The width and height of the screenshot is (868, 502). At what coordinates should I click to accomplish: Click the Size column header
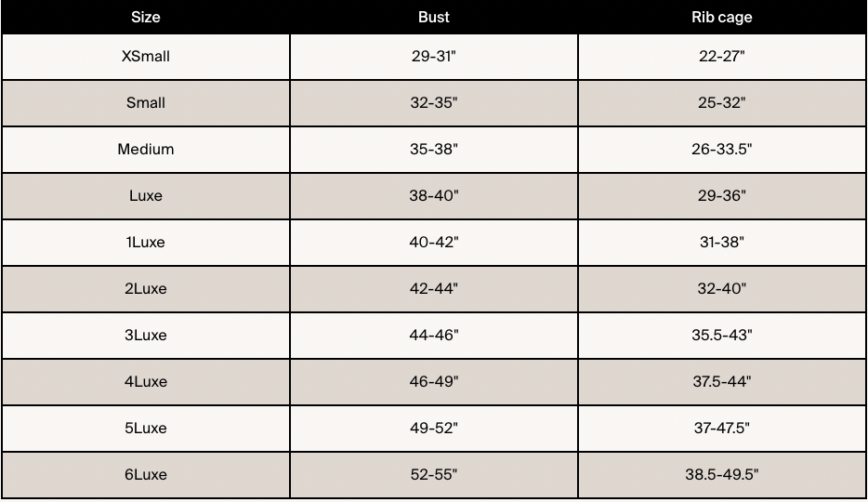[146, 17]
